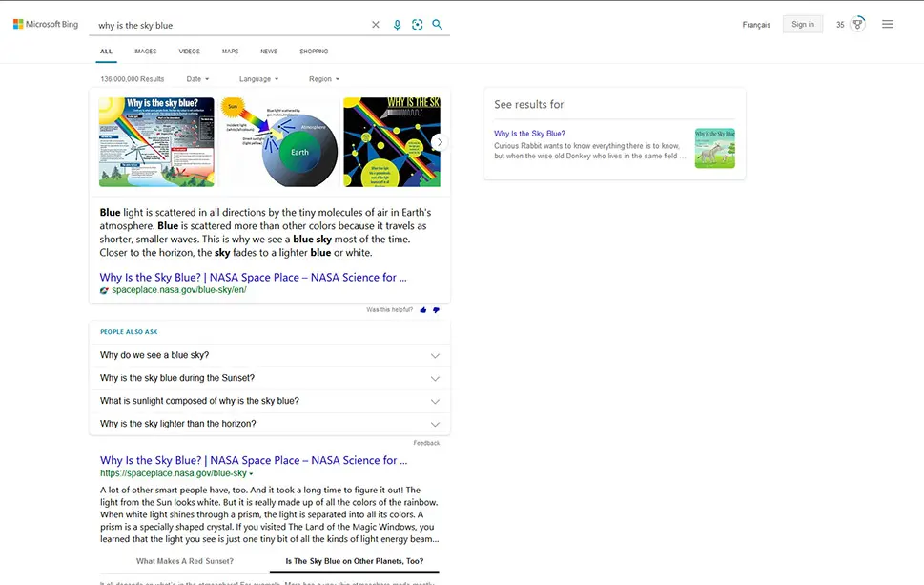
Task: Click the Français language link
Action: pyautogui.click(x=756, y=25)
